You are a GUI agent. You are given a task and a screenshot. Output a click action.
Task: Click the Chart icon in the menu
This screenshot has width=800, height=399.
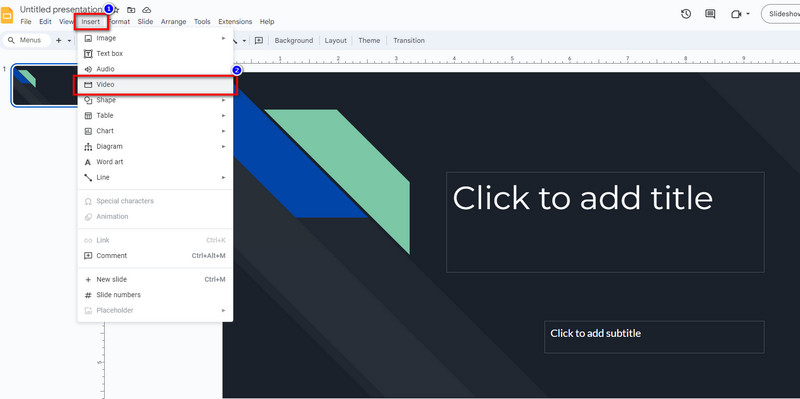coord(88,131)
